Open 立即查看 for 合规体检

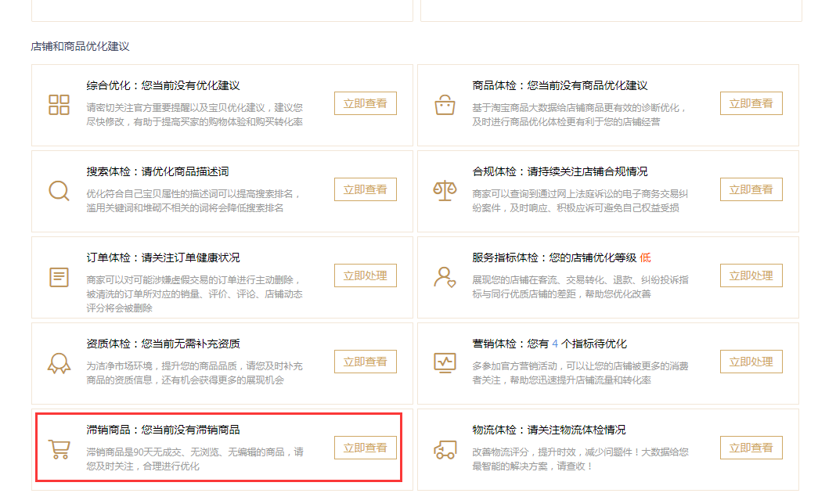click(751, 189)
